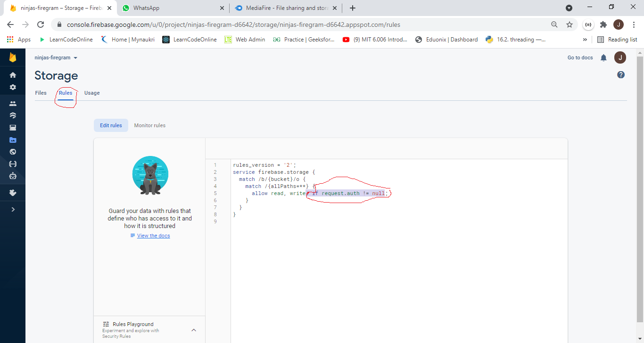The width and height of the screenshot is (644, 343).
Task: Open Chrome three-dot menu
Action: coord(633,24)
